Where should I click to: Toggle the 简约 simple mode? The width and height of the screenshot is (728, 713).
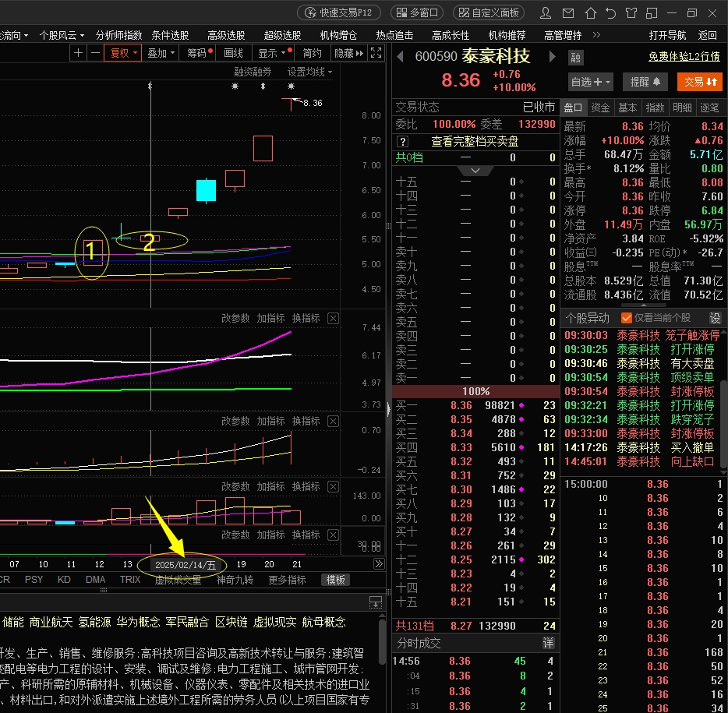pyautogui.click(x=312, y=53)
